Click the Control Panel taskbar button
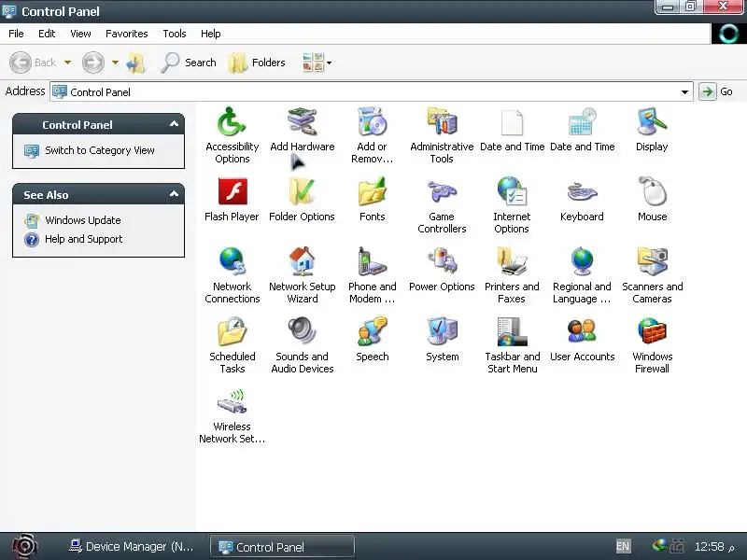Viewport: 747px width, 560px height. coord(283,547)
